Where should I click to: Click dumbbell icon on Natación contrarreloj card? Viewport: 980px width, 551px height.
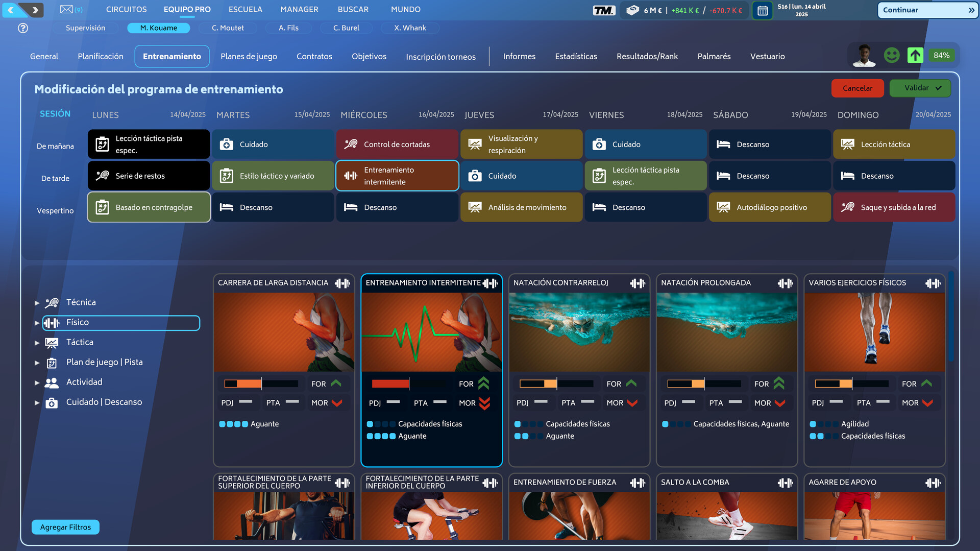[x=638, y=283]
